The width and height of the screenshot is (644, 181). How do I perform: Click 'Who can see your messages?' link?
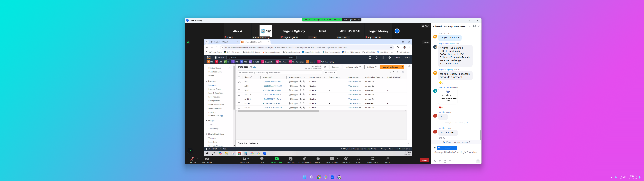pyautogui.click(x=457, y=142)
